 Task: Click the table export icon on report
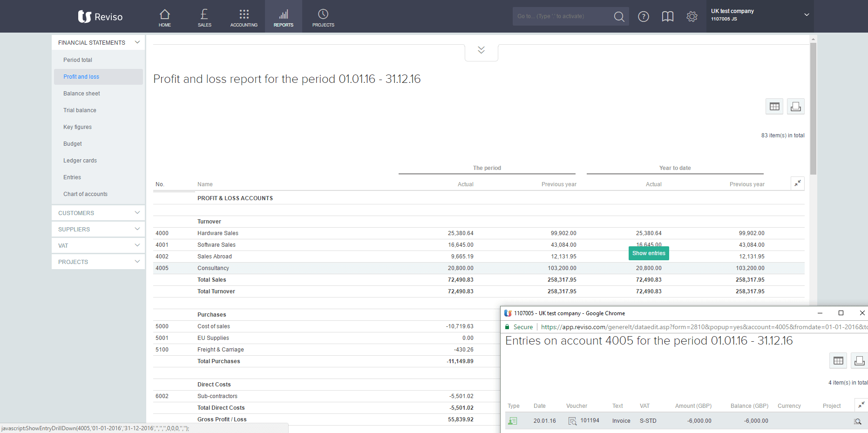tap(774, 107)
